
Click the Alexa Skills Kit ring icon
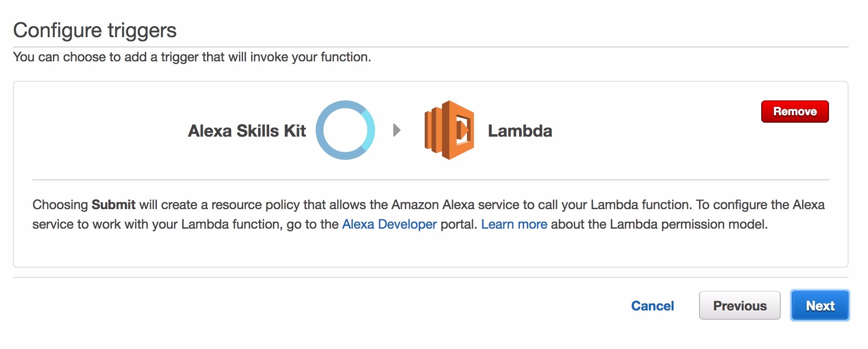[x=345, y=130]
